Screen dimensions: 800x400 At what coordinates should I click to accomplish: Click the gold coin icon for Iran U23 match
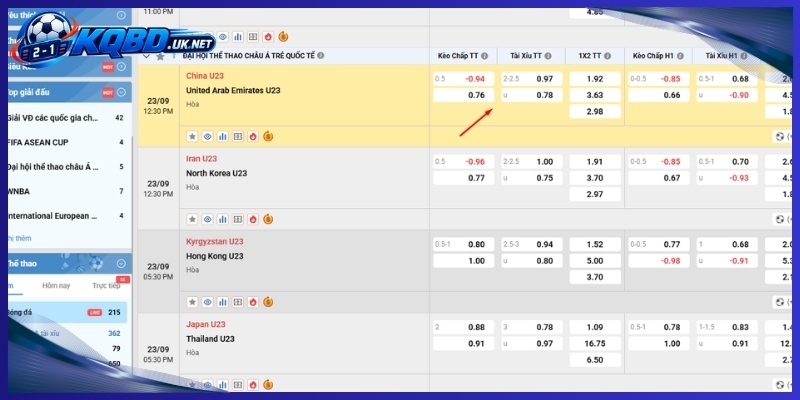268,219
